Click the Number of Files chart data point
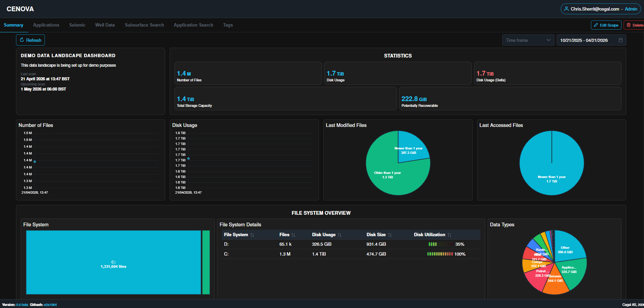Screen dimensions: 644x308 35,162
